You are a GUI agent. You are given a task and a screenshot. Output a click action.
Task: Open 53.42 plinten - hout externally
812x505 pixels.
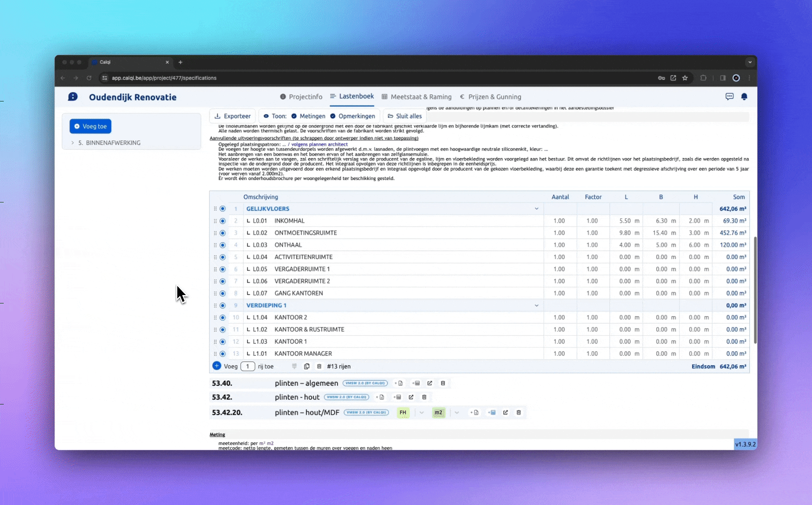[x=411, y=397]
